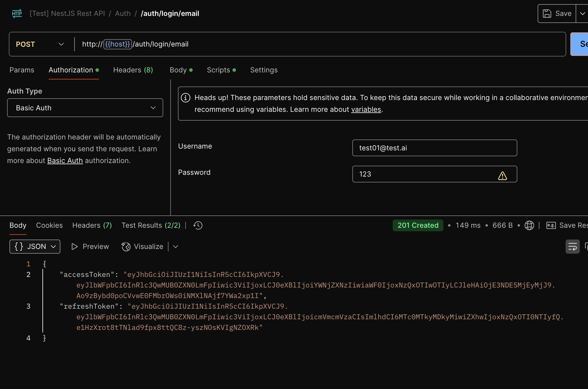Image resolution: width=588 pixels, height=389 pixels.
Task: Toggle word wrap in response body
Action: pos(572,247)
